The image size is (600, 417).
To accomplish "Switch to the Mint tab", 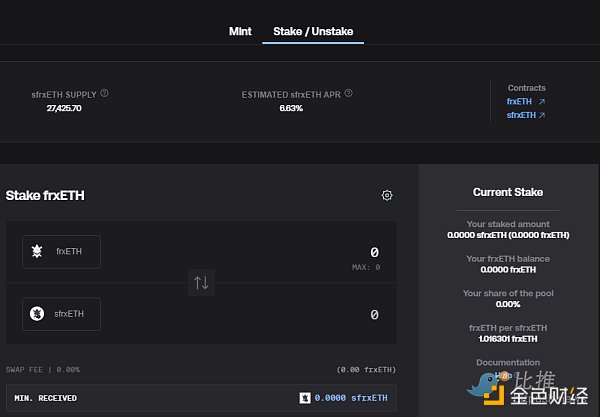I will [x=240, y=31].
